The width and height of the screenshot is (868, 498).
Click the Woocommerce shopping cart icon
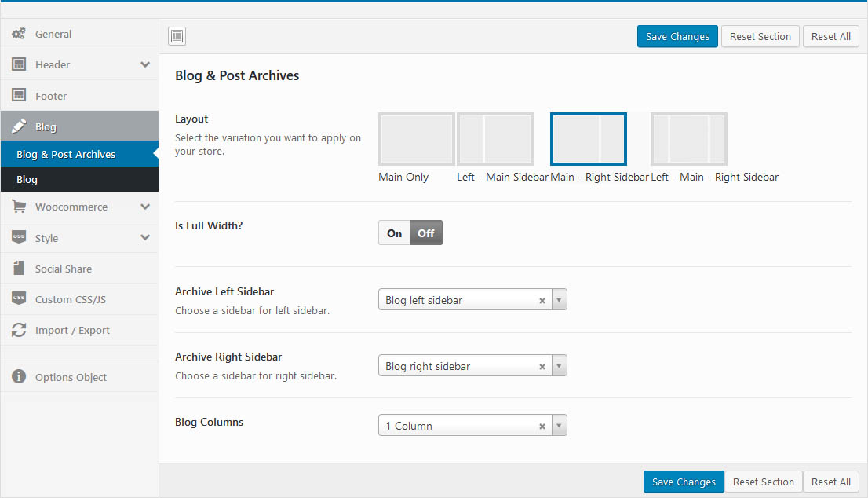(19, 207)
